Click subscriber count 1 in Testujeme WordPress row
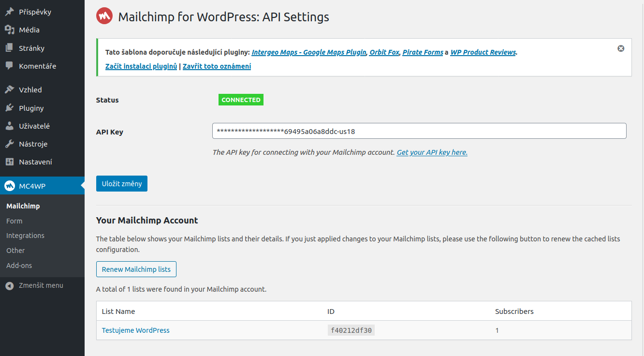The height and width of the screenshot is (356, 644). click(497, 330)
